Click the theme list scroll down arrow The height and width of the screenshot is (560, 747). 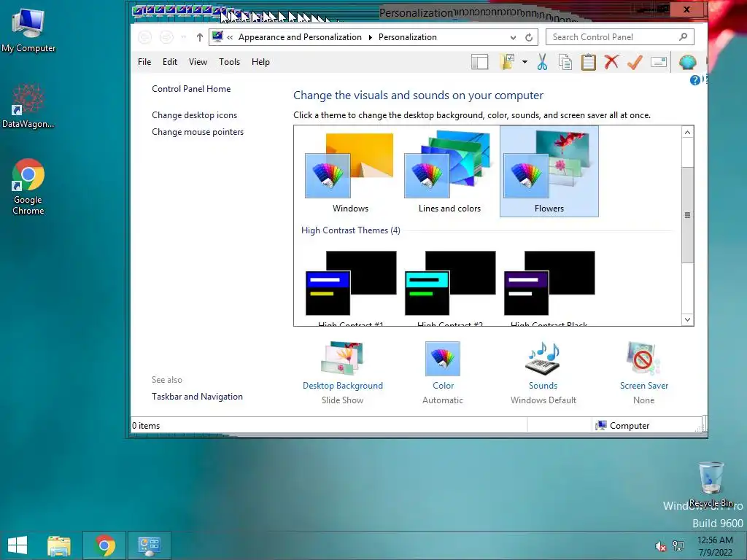coord(687,319)
